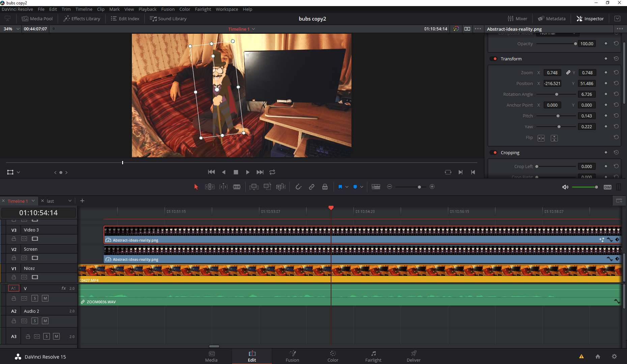The image size is (627, 364).
Task: Open the Media Pool panel
Action: (37, 19)
